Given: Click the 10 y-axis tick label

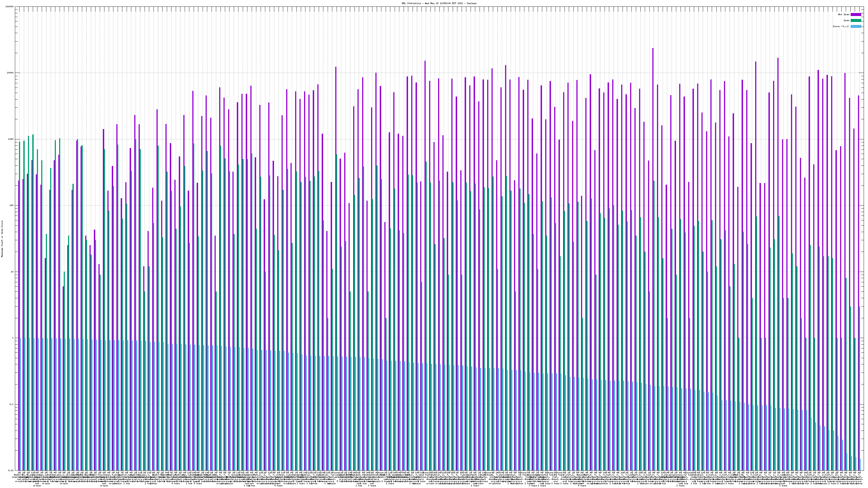Looking at the screenshot, I should 13,272.
